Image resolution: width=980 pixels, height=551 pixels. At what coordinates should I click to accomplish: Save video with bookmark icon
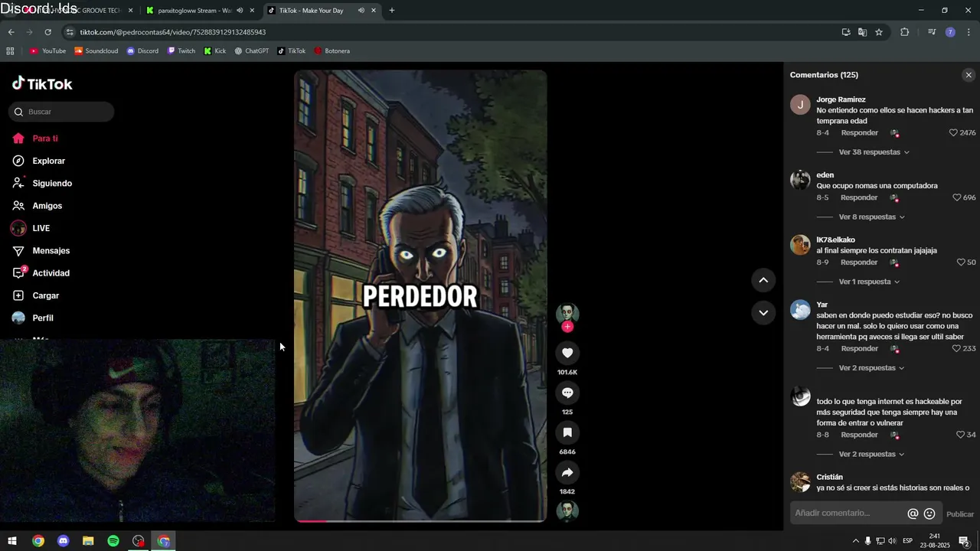click(567, 432)
